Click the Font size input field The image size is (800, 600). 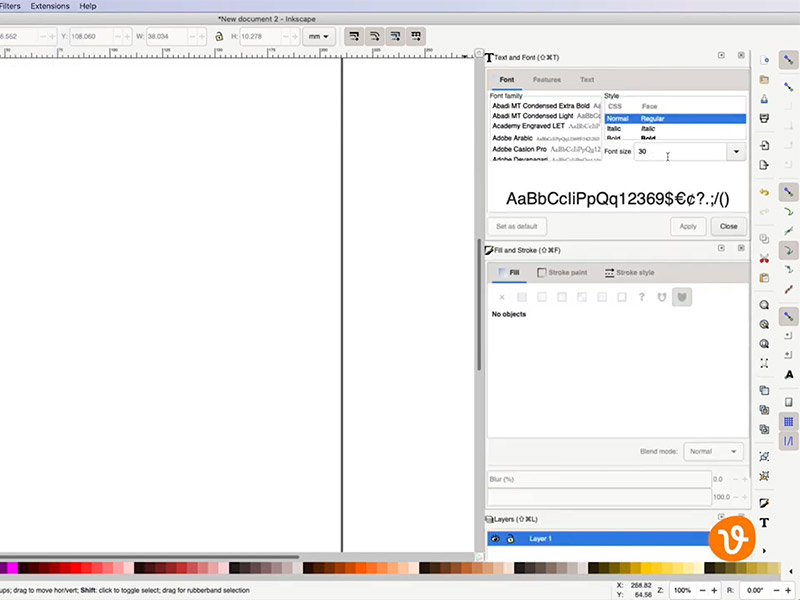[x=681, y=152]
